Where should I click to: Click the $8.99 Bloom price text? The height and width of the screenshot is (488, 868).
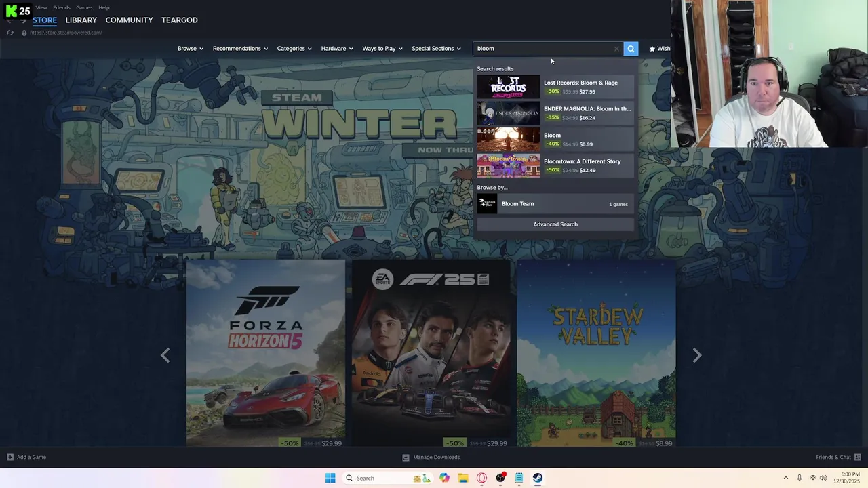pos(586,144)
